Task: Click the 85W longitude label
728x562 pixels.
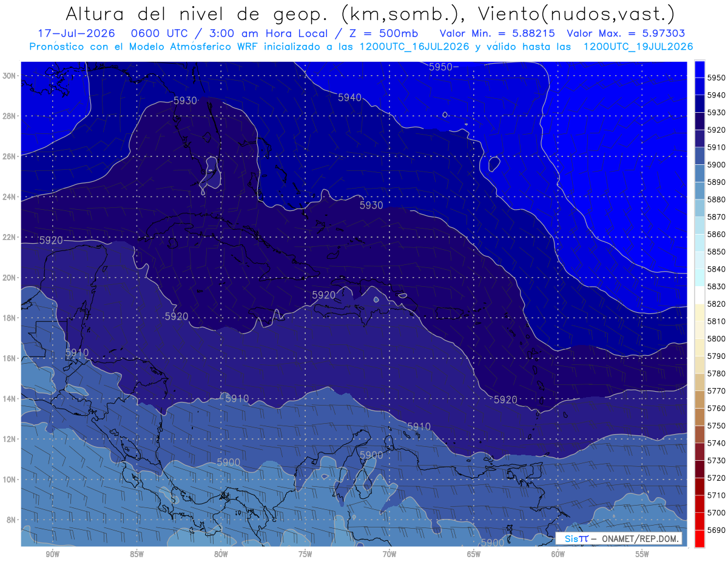Action: (136, 555)
